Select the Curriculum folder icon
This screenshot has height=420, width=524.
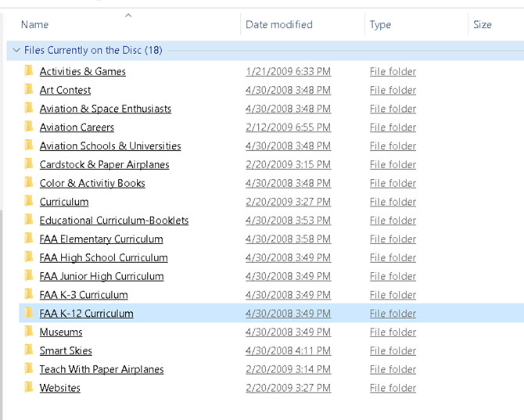pos(29,202)
